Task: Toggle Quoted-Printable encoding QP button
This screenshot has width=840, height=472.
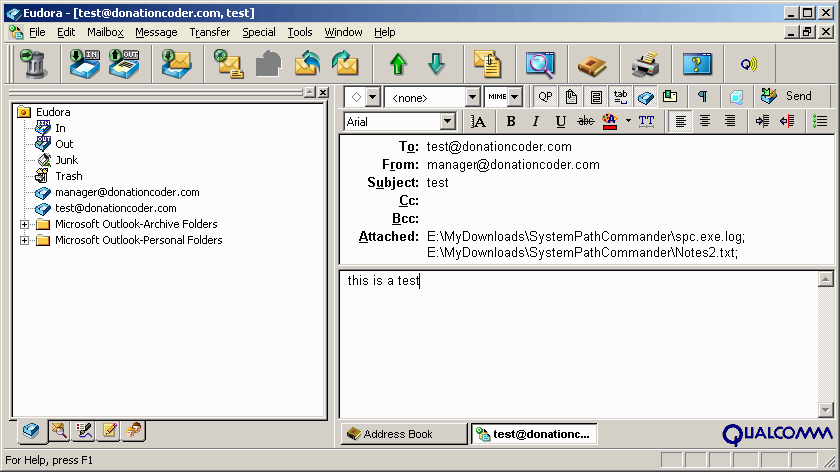Action: click(545, 97)
